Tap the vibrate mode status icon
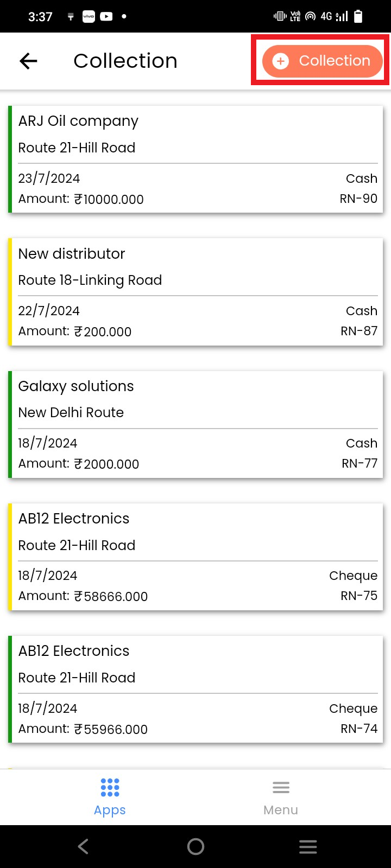Screen dimensions: 391x868 [280, 17]
